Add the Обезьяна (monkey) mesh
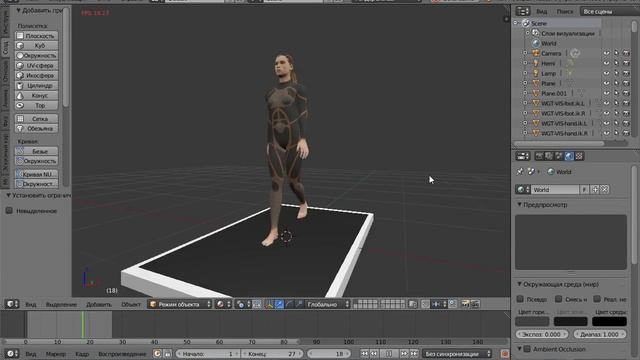Image resolution: width=640 pixels, height=360 pixels. [x=36, y=128]
